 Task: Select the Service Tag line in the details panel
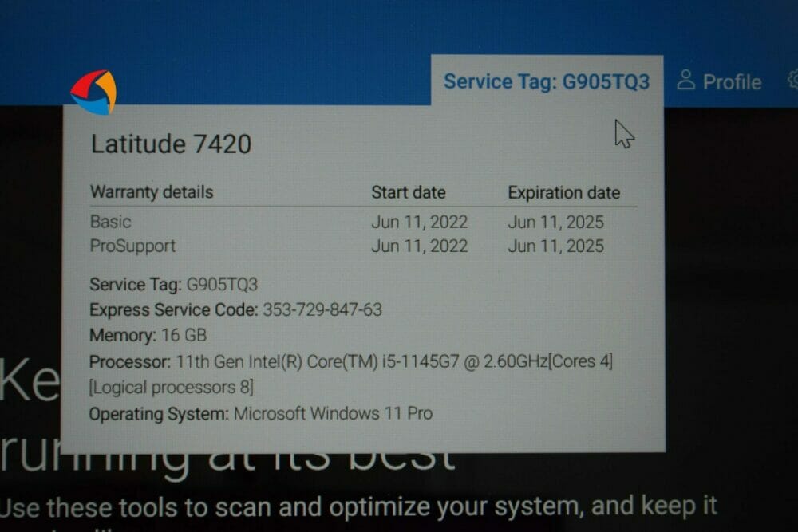click(173, 284)
